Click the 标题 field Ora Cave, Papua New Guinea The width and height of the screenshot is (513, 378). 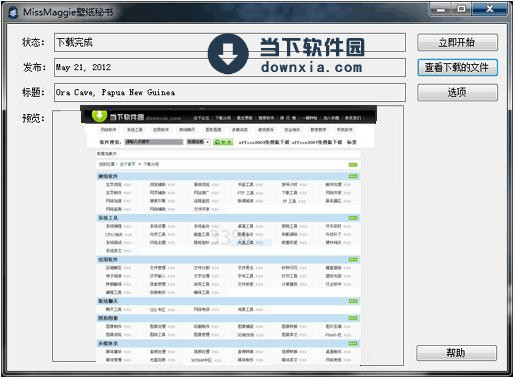coord(230,92)
